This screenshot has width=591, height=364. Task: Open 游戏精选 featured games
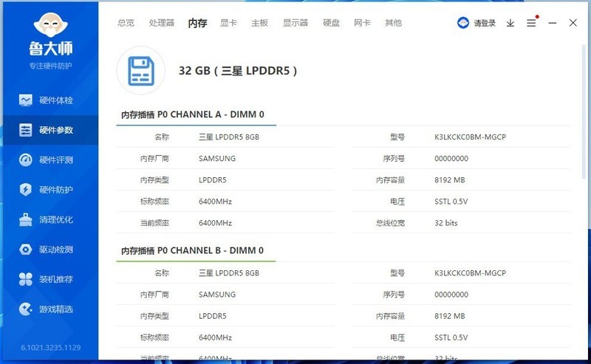49,309
